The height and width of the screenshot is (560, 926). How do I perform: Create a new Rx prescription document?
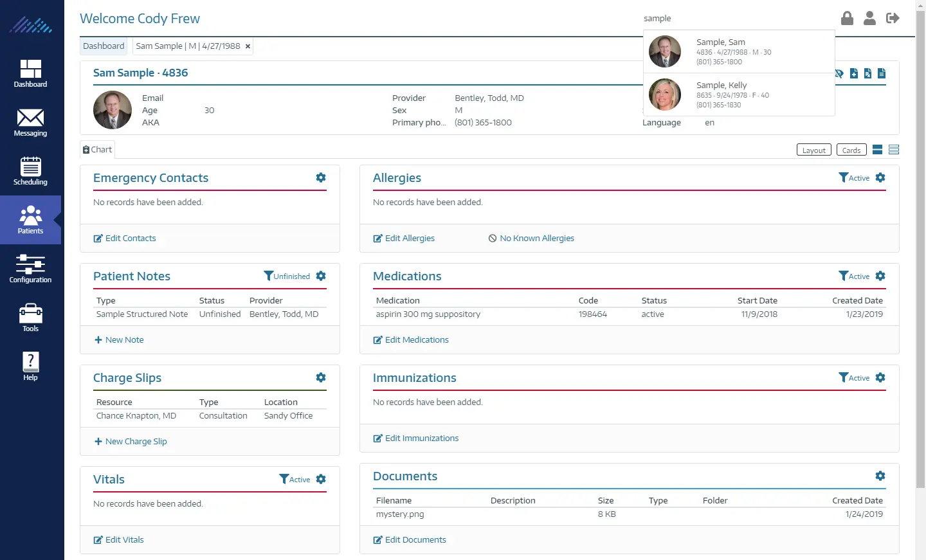[x=867, y=73]
